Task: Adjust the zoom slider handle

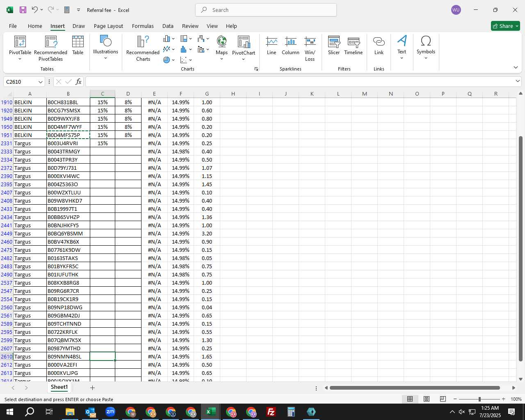Action: [x=479, y=399]
